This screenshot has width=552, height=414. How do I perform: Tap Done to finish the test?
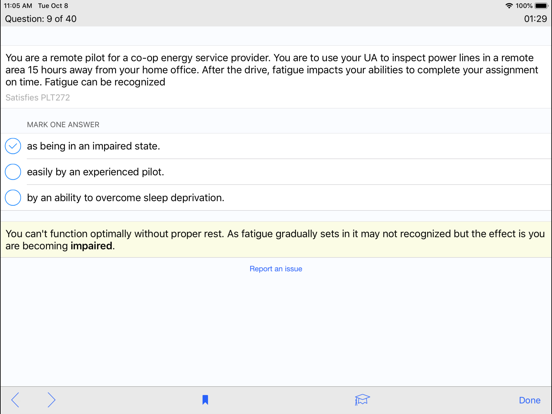(x=529, y=400)
